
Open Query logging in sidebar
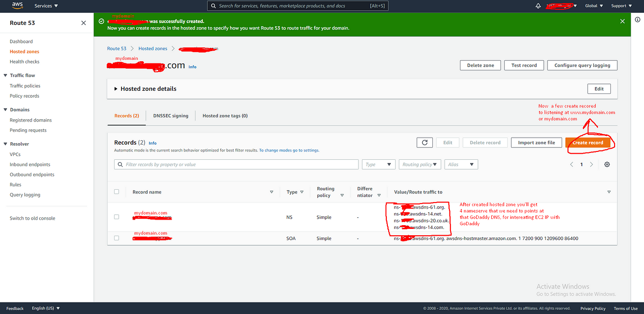pyautogui.click(x=25, y=195)
